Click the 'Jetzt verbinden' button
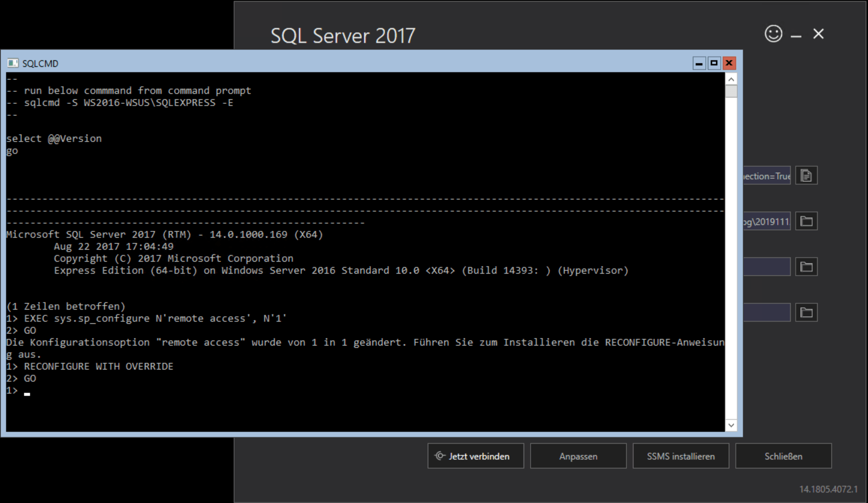This screenshot has height=503, width=868. (476, 456)
